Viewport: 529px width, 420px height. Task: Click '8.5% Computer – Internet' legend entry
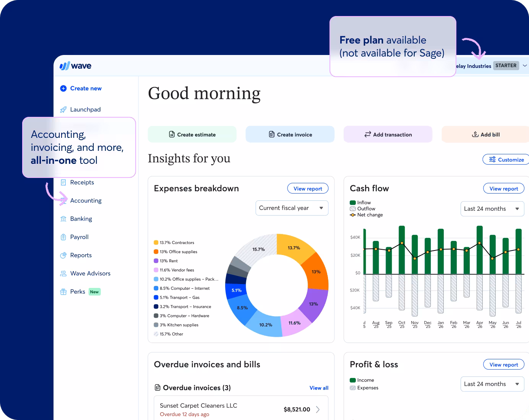(x=182, y=288)
